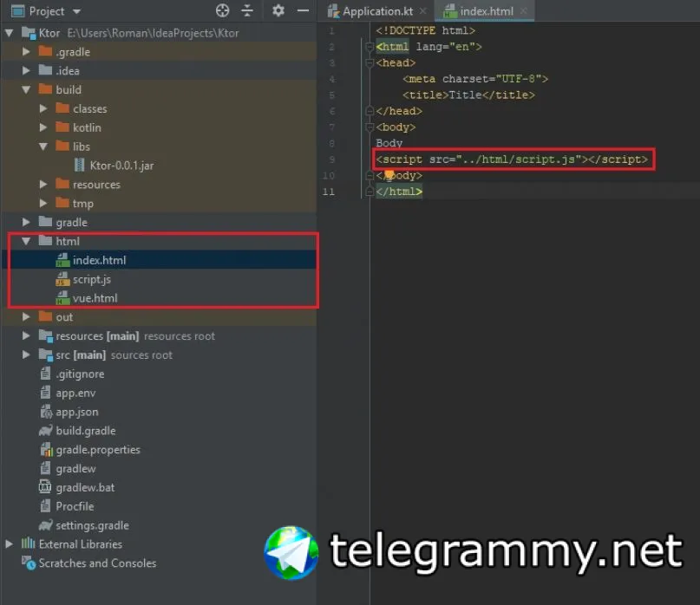Expand External Libraries node
This screenshot has width=700, height=605.
pos(9,543)
